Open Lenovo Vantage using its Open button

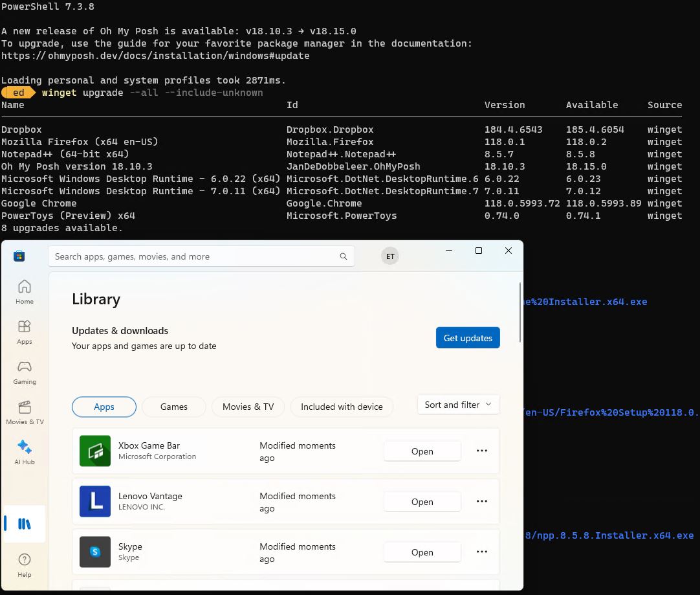(422, 501)
